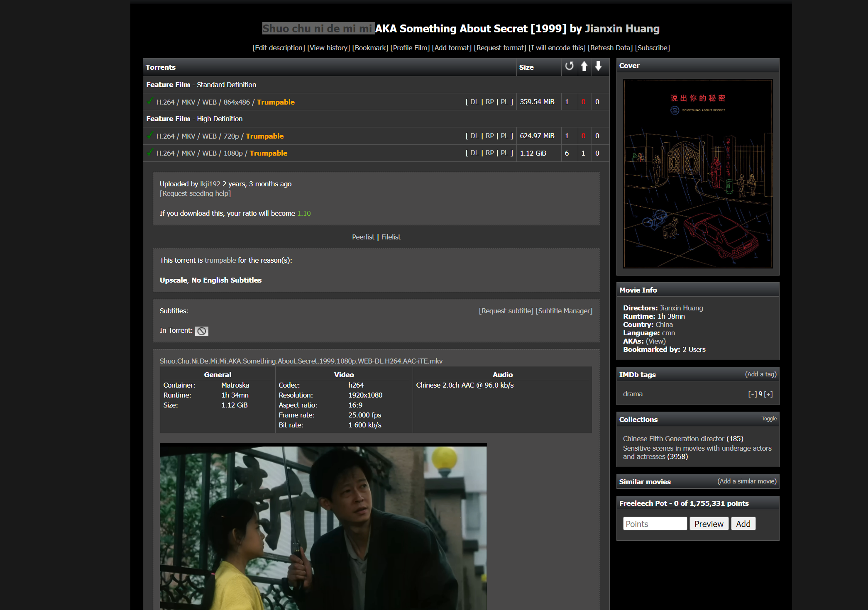The width and height of the screenshot is (868, 610).
Task: Preview the Freeleech Pot contribution
Action: pos(709,523)
